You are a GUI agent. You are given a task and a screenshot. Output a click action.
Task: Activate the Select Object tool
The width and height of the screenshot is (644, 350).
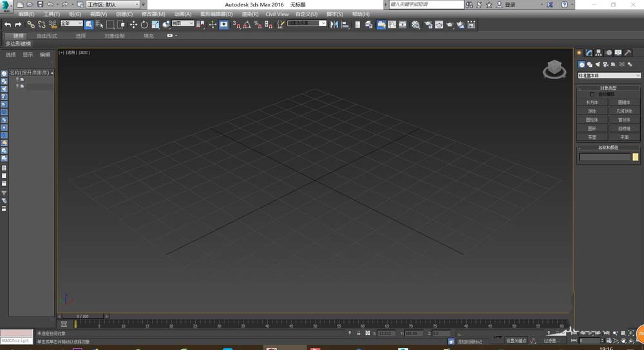(x=89, y=24)
